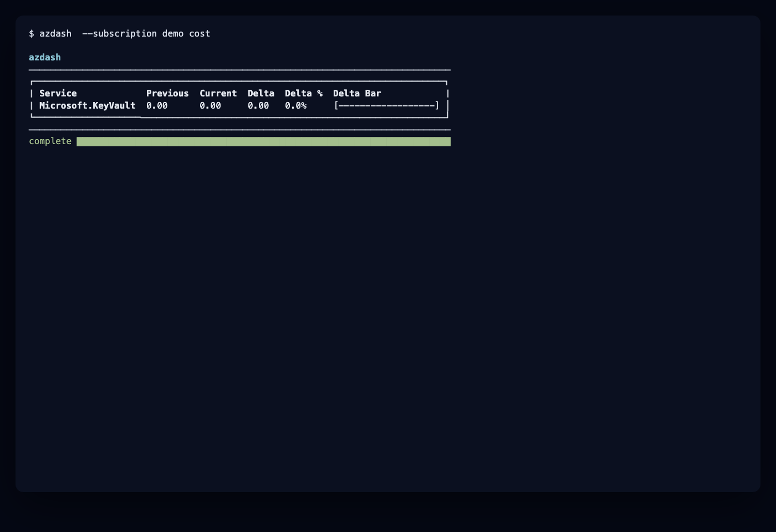The width and height of the screenshot is (776, 532).
Task: Click the 'Service' column header
Action: [58, 94]
